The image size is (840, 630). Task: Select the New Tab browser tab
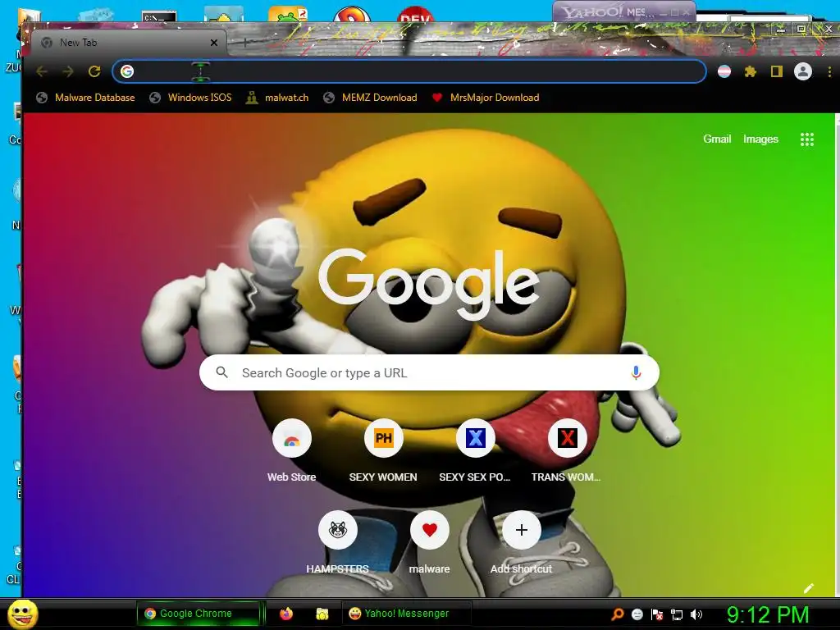click(129, 43)
